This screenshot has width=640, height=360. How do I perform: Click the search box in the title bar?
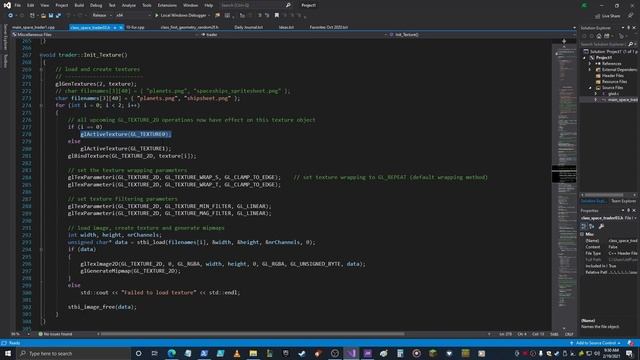click(x=256, y=5)
